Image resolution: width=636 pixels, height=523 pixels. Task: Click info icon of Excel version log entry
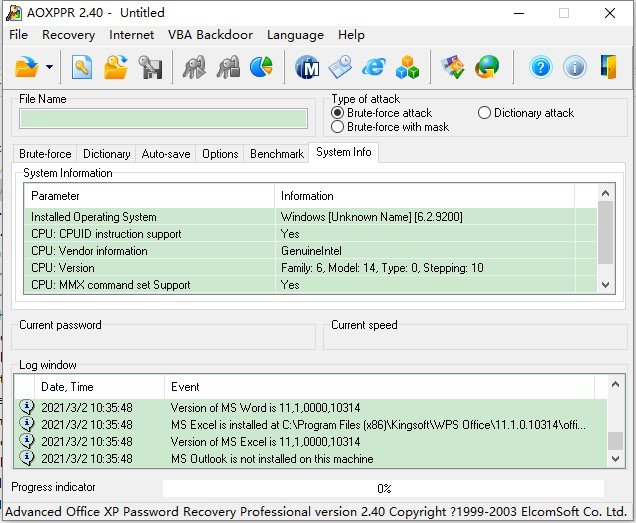27,441
